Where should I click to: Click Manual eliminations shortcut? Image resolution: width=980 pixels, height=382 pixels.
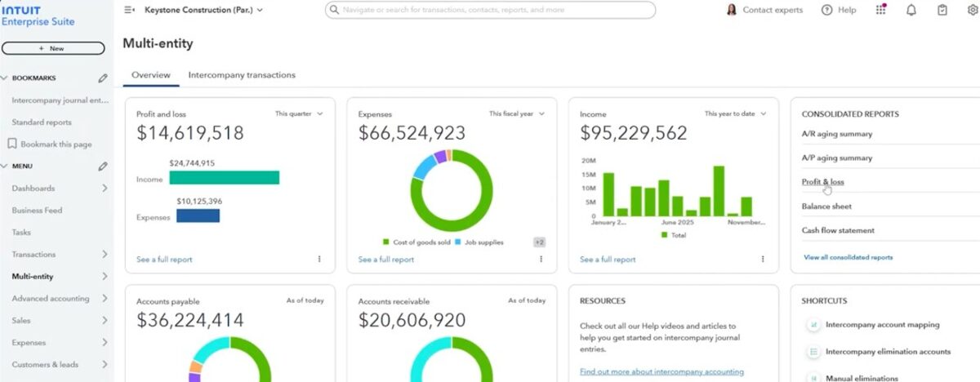tap(860, 379)
